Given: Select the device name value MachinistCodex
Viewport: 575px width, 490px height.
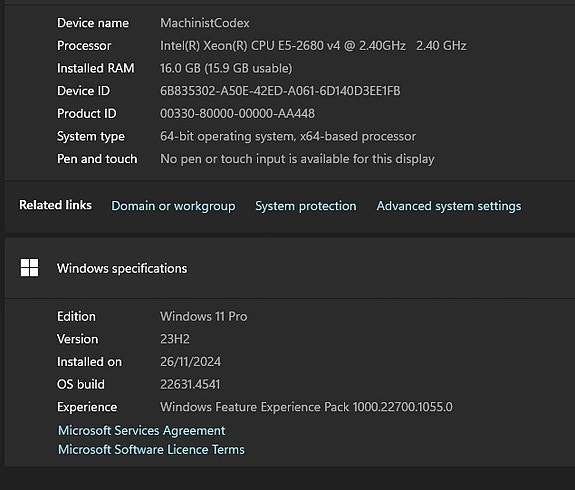Looking at the screenshot, I should [205, 23].
